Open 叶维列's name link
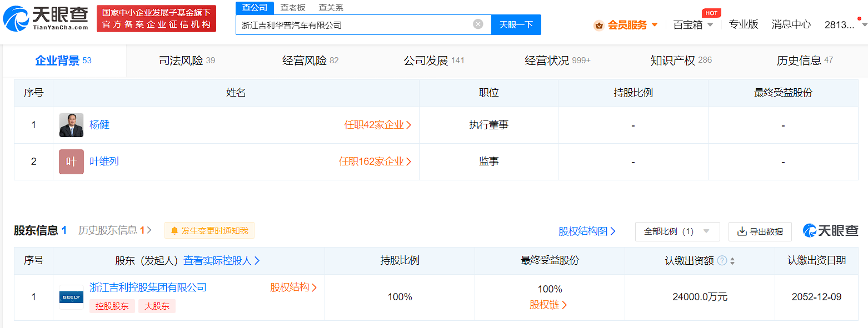 point(104,162)
